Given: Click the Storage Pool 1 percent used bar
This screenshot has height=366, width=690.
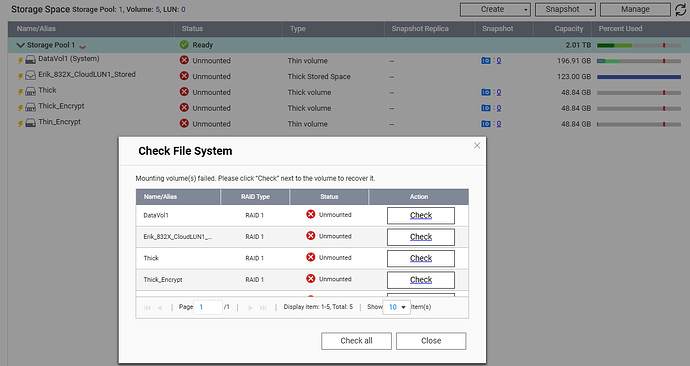Looking at the screenshot, I should [x=639, y=45].
